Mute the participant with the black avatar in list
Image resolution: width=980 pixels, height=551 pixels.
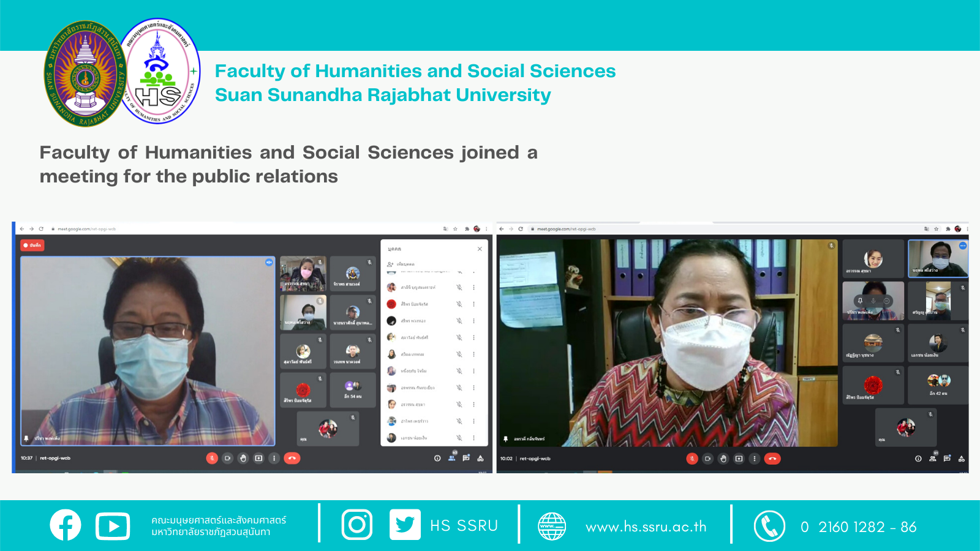point(459,320)
